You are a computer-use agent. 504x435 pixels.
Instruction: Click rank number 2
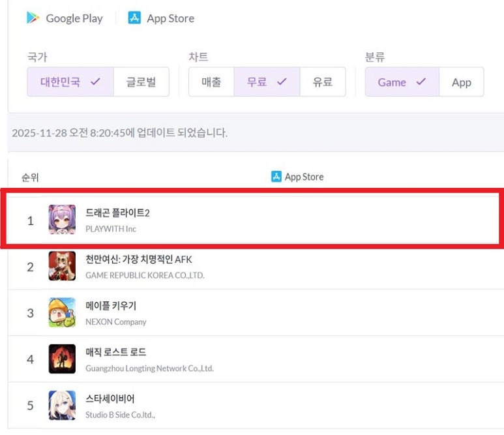pos(30,267)
